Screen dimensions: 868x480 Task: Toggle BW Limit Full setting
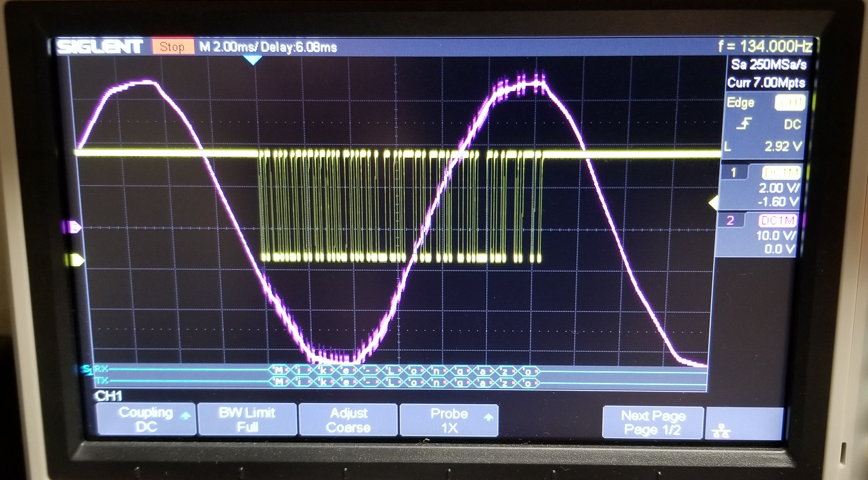(x=247, y=419)
